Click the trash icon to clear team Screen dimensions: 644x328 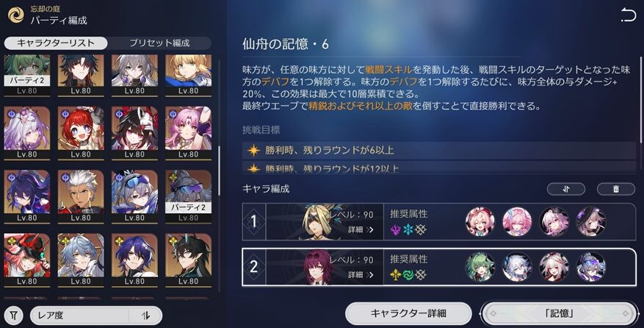click(615, 189)
